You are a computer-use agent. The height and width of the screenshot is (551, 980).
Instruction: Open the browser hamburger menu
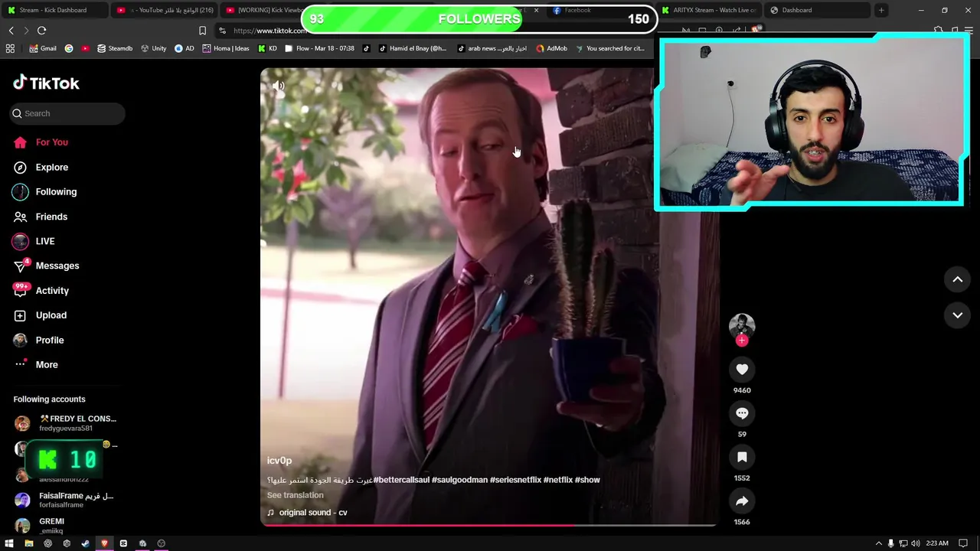(969, 31)
